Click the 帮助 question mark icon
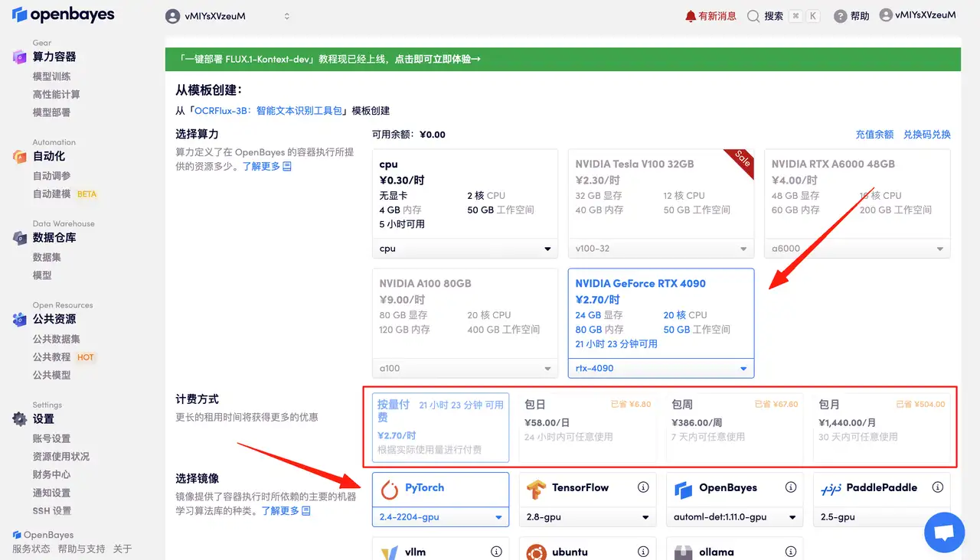The height and width of the screenshot is (560, 980). [841, 16]
